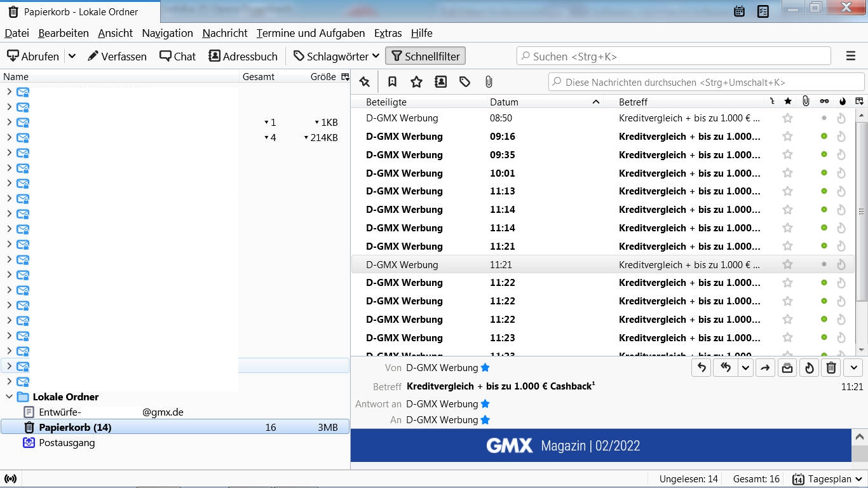
Task: Click the global Suchen search field
Action: 674,56
